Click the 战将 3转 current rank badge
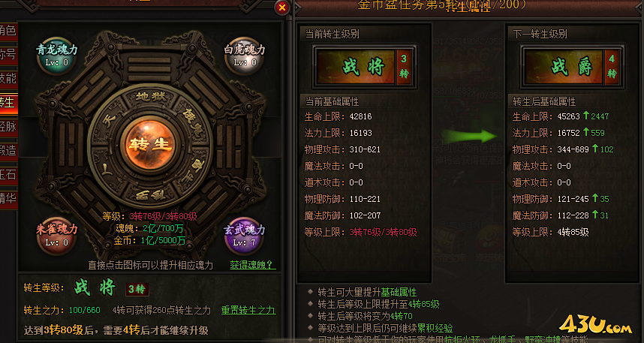 tap(364, 67)
